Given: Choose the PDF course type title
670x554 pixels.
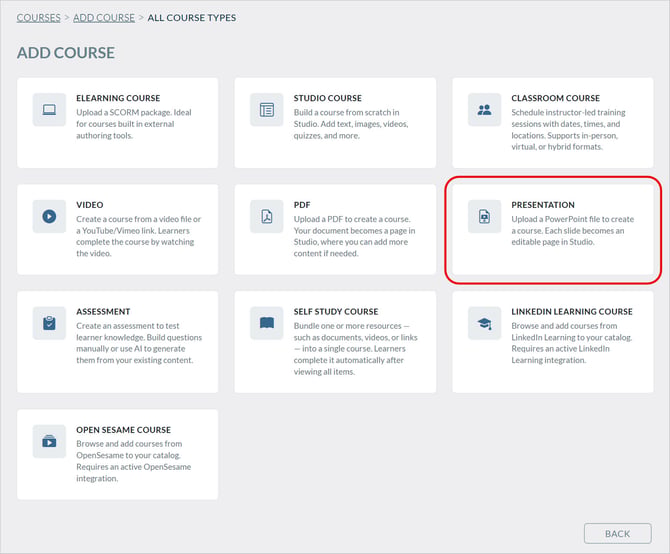Looking at the screenshot, I should pos(302,205).
